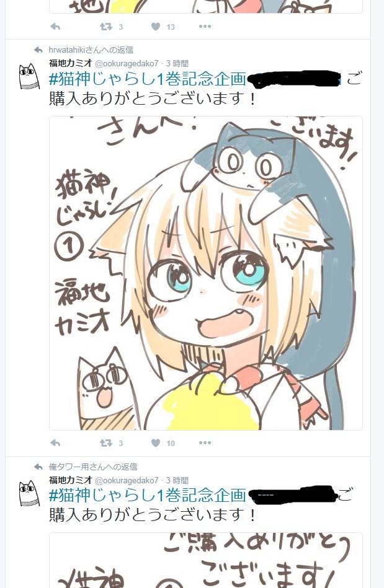Reply to the cat girl drawing tweet
The width and height of the screenshot is (384, 588).
(x=55, y=443)
